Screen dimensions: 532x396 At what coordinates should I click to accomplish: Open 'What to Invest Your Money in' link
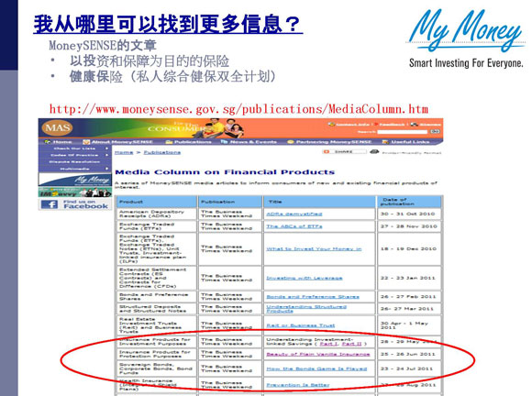314,248
